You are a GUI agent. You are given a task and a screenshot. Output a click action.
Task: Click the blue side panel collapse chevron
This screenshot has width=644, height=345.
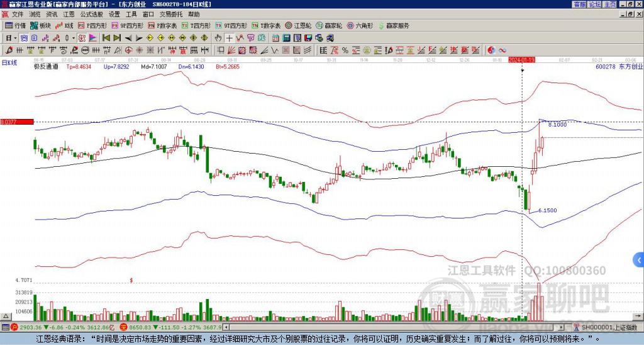point(639,260)
